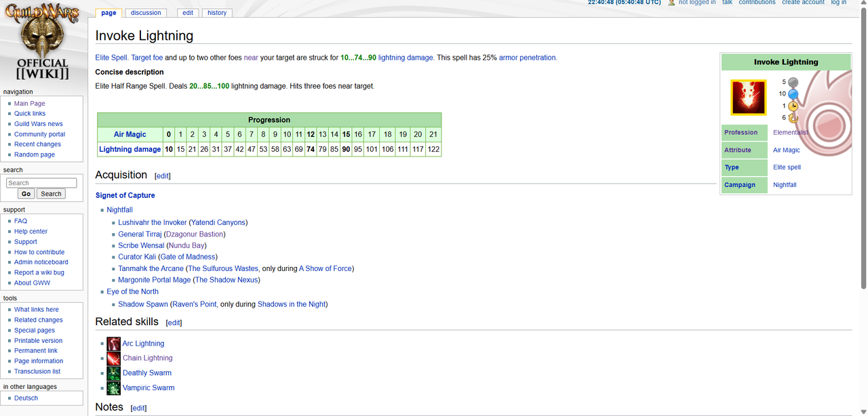Open armor penetration link

pyautogui.click(x=527, y=58)
